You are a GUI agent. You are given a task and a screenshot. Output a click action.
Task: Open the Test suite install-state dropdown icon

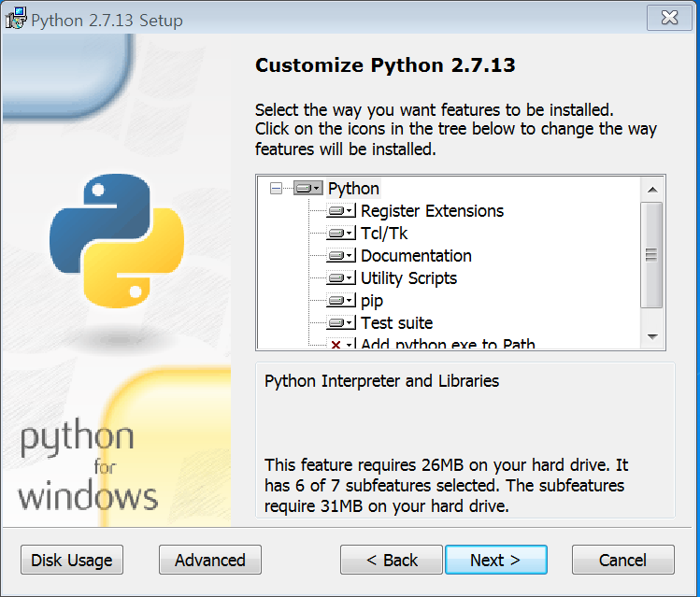tap(341, 322)
